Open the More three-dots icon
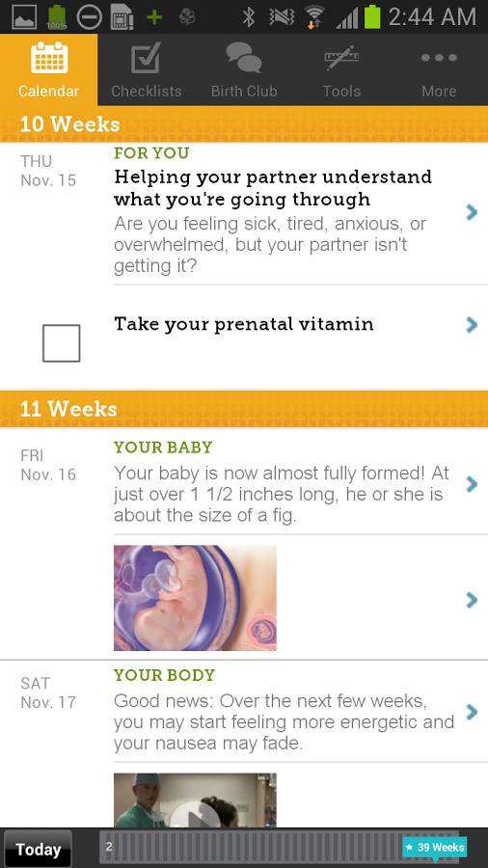 [439, 58]
